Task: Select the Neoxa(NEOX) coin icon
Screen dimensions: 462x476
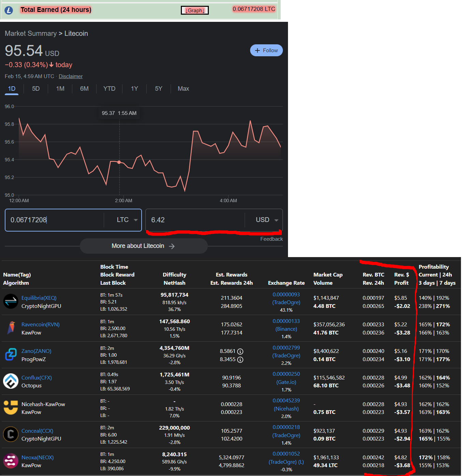Action: [11, 461]
